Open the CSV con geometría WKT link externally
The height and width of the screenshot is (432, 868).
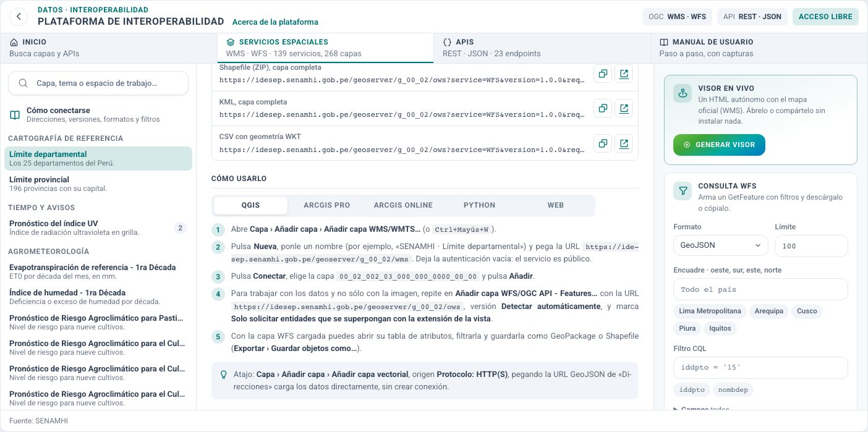pyautogui.click(x=624, y=143)
